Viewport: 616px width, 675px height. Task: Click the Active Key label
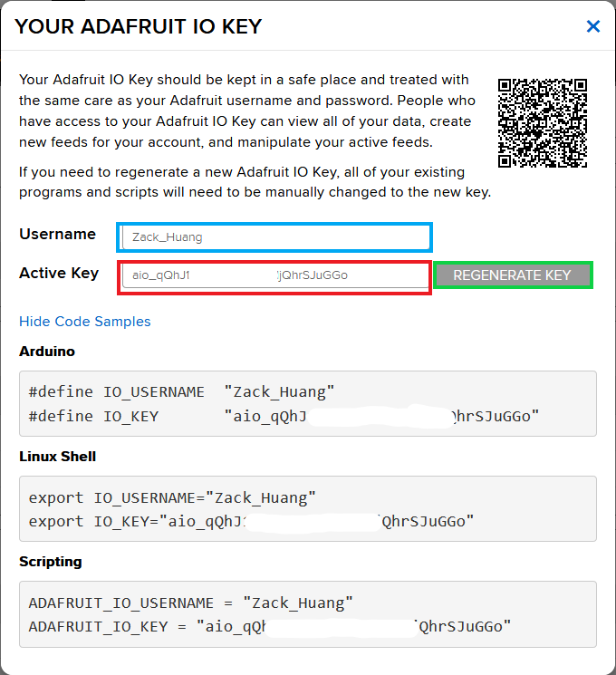59,273
